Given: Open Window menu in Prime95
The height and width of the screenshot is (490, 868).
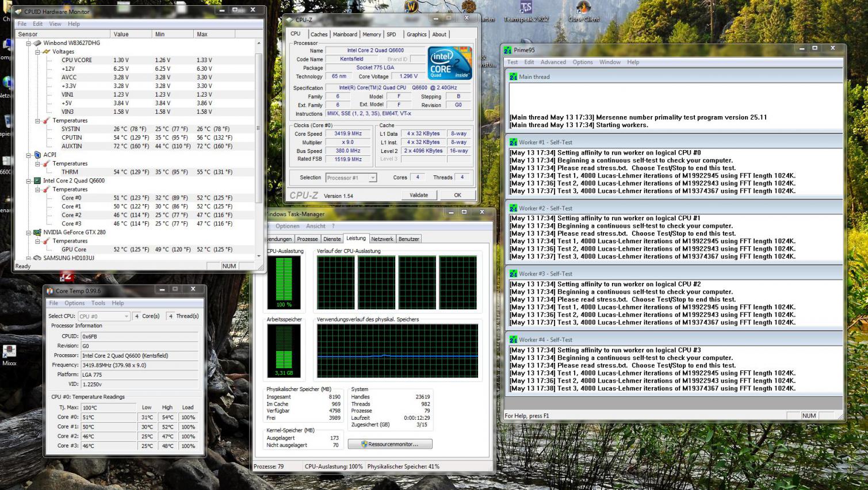Looking at the screenshot, I should point(610,62).
